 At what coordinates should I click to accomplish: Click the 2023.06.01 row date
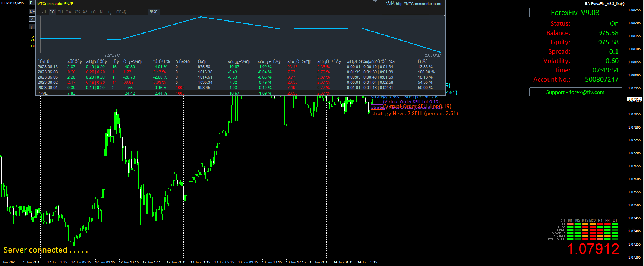click(x=48, y=88)
